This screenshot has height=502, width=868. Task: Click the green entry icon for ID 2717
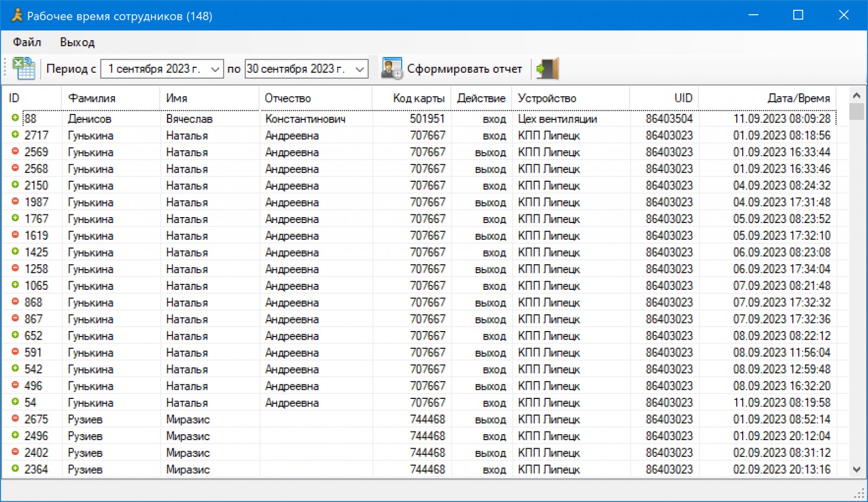click(x=15, y=135)
